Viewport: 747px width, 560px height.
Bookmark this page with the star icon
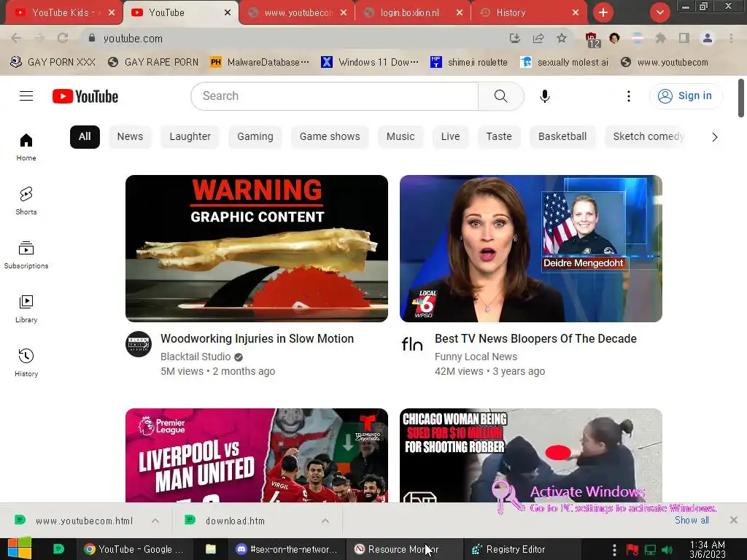[562, 38]
